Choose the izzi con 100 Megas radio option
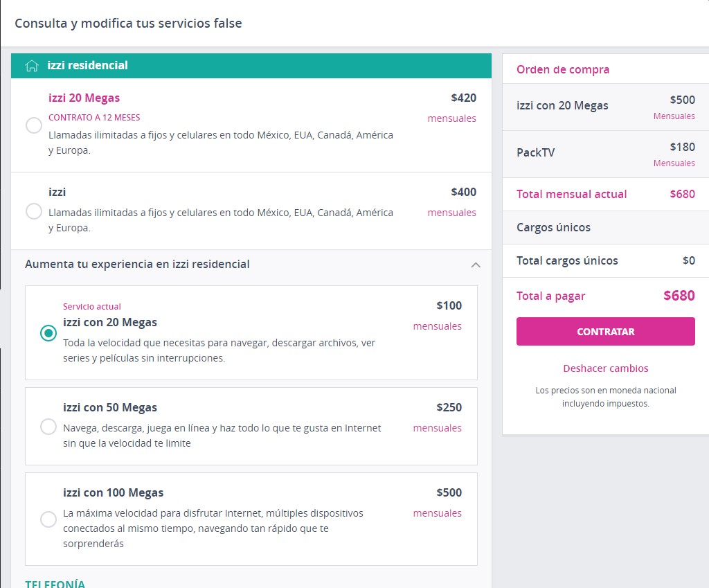 (48, 519)
